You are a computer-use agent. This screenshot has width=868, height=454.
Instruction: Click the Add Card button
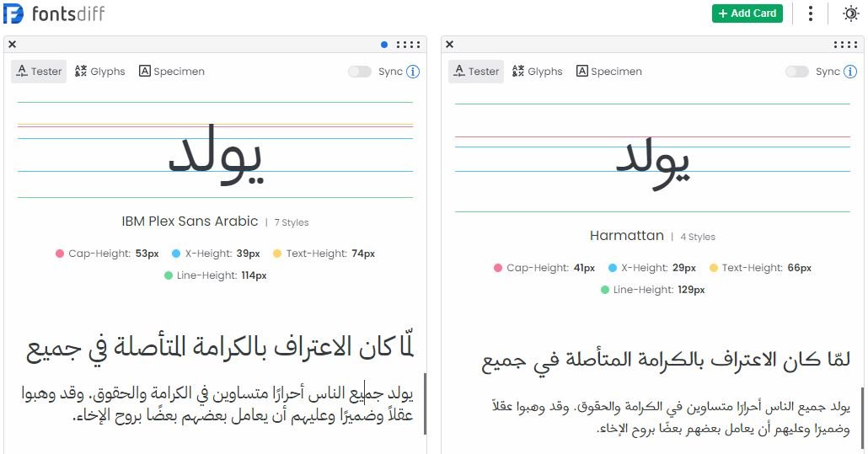point(747,13)
